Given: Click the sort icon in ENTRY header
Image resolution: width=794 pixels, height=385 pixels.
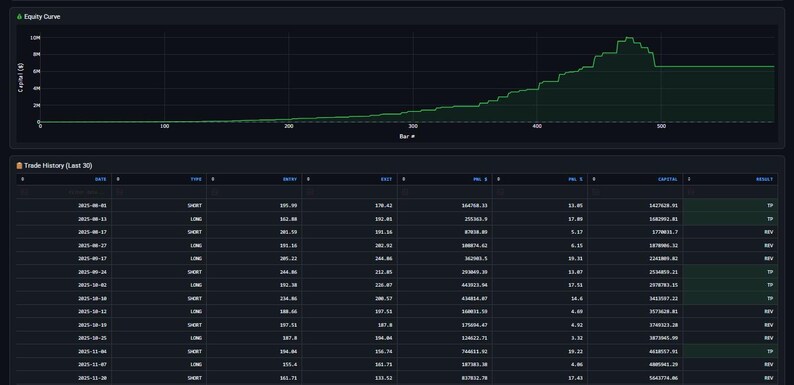Looking at the screenshot, I should 213,179.
